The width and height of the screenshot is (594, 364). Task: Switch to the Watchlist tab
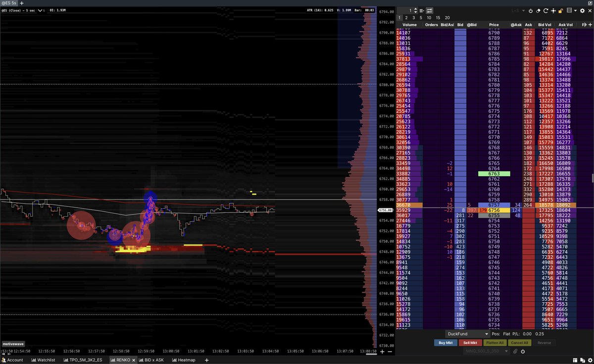click(x=43, y=360)
